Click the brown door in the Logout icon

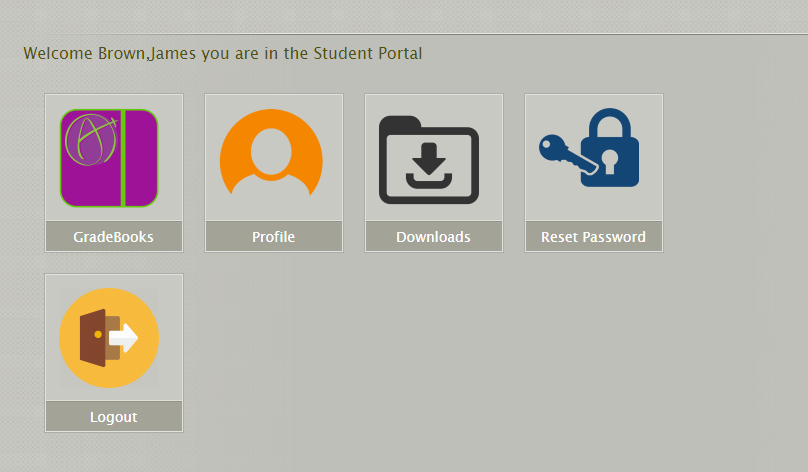[x=93, y=338]
